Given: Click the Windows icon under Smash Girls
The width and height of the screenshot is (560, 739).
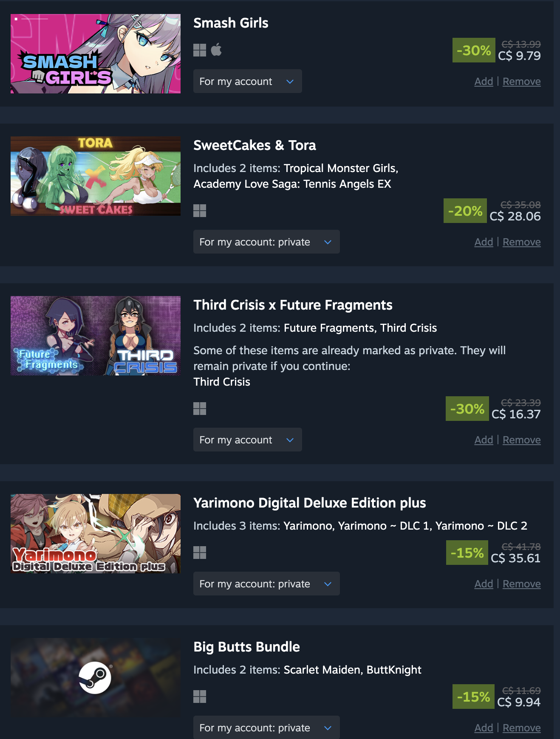Looking at the screenshot, I should tap(200, 50).
